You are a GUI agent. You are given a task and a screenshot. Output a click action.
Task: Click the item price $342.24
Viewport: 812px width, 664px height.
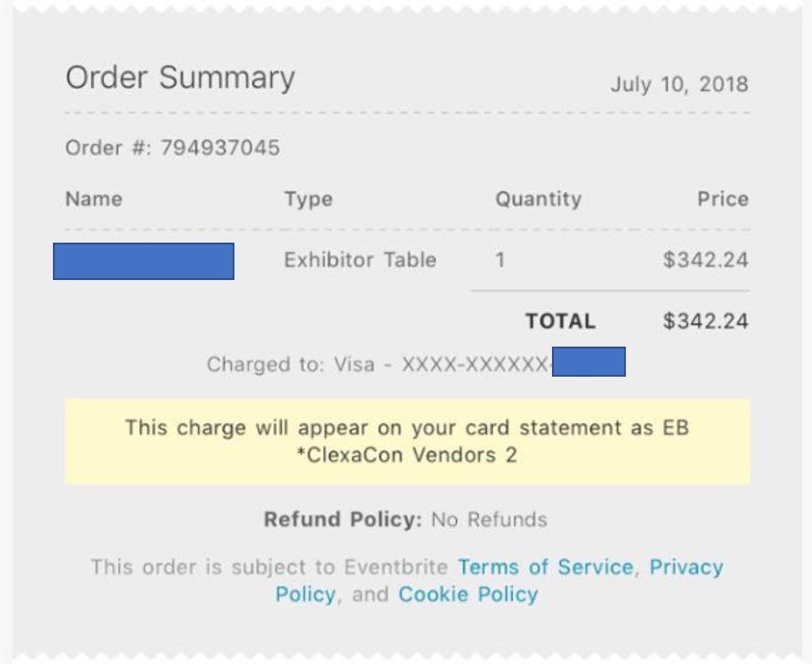click(705, 260)
